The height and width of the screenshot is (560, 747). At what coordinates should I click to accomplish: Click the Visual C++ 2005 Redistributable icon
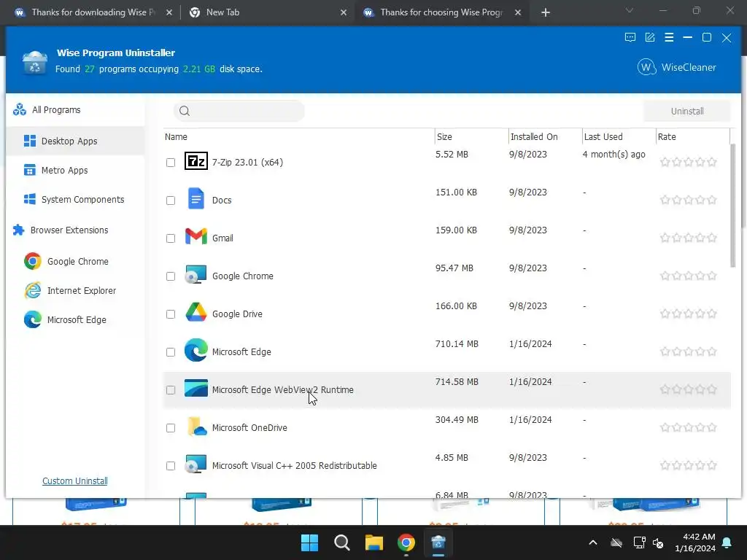tap(196, 464)
